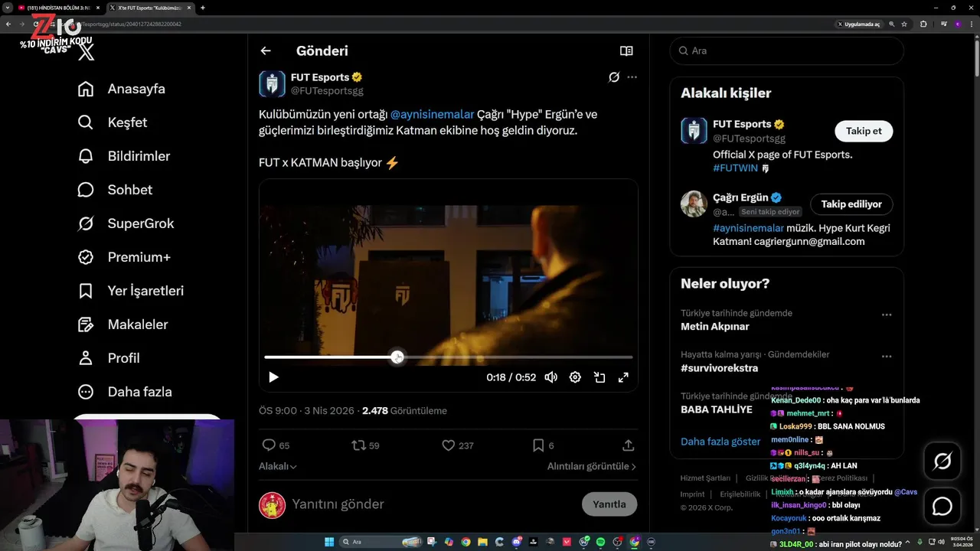The height and width of the screenshot is (551, 980).
Task: Click FUT Esports avatar on the post
Action: [x=272, y=83]
